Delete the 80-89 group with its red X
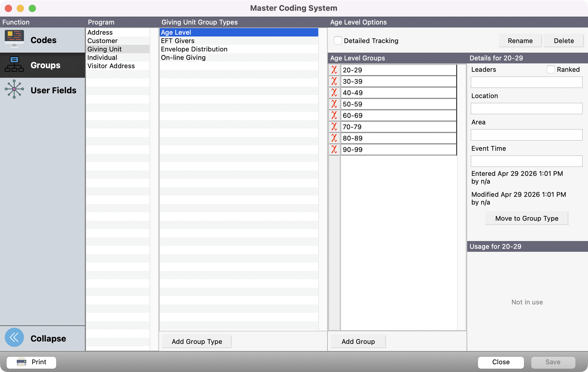The height and width of the screenshot is (372, 588). [x=334, y=138]
